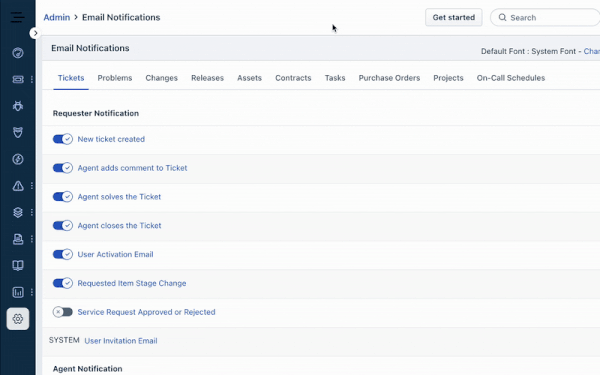Image resolution: width=600 pixels, height=375 pixels.
Task: Open the Tickets icon in sidebar
Action: point(18,79)
